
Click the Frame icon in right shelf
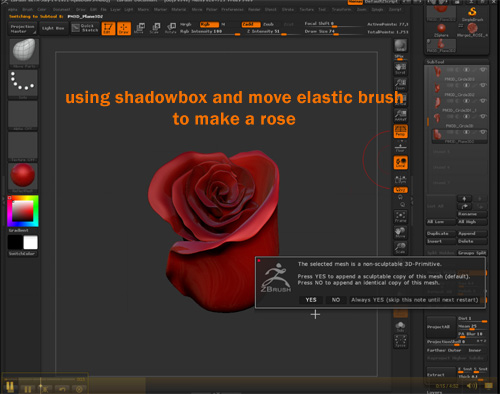(x=400, y=217)
